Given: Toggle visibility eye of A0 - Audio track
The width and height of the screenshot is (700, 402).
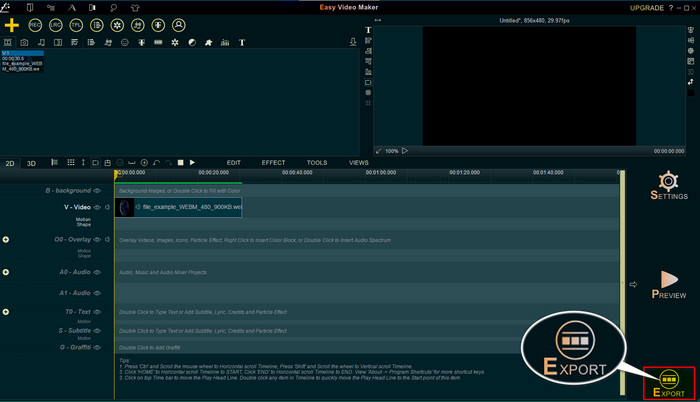Looking at the screenshot, I should (97, 272).
